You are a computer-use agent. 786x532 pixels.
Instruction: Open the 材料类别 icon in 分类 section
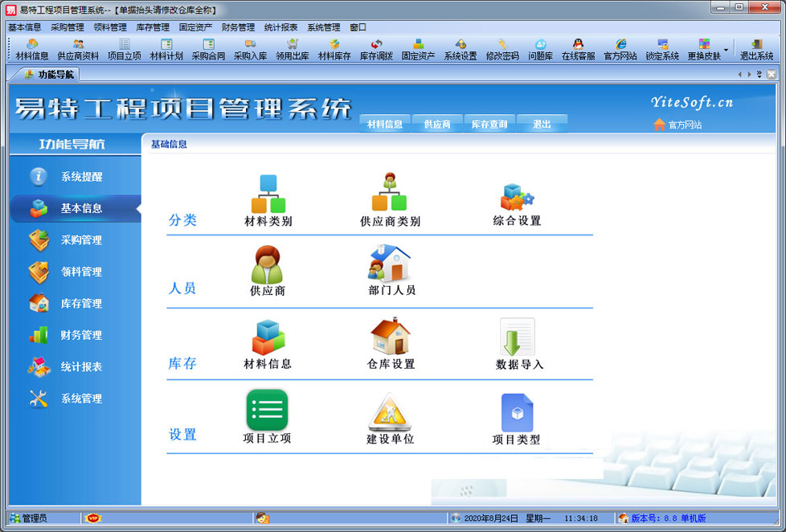(x=268, y=194)
